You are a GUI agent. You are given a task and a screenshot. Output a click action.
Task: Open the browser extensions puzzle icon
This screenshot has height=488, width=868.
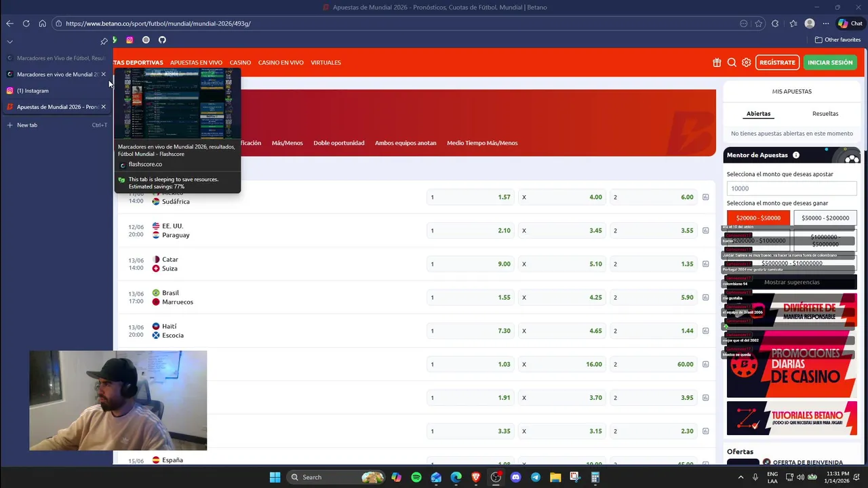775,23
